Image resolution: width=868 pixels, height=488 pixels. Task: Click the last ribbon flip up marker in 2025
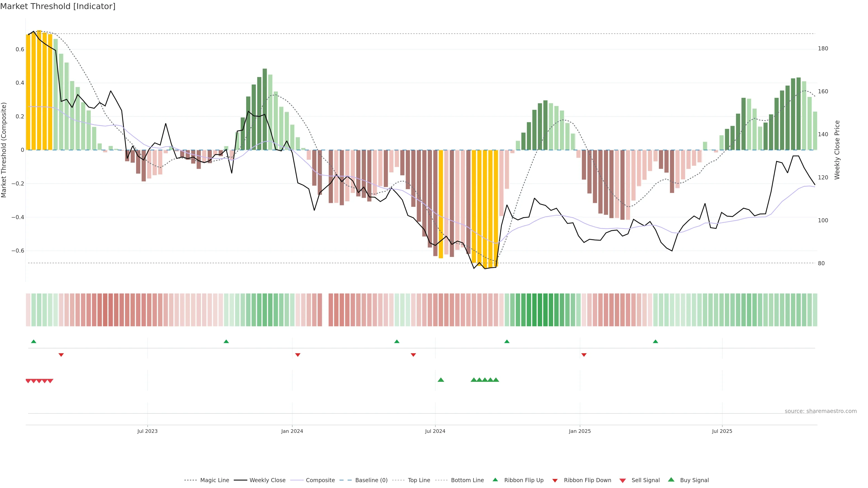[655, 342]
